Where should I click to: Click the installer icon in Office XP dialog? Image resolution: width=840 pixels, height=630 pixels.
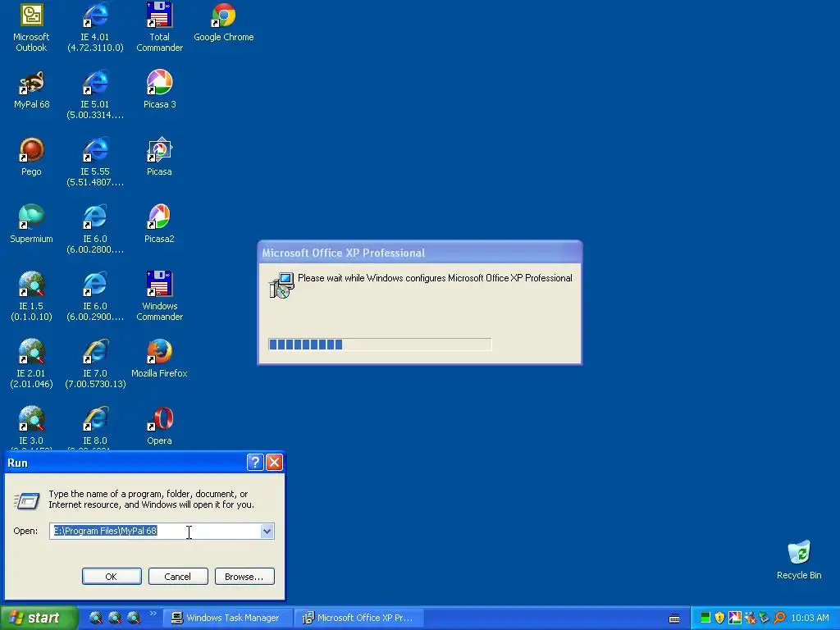282,285
